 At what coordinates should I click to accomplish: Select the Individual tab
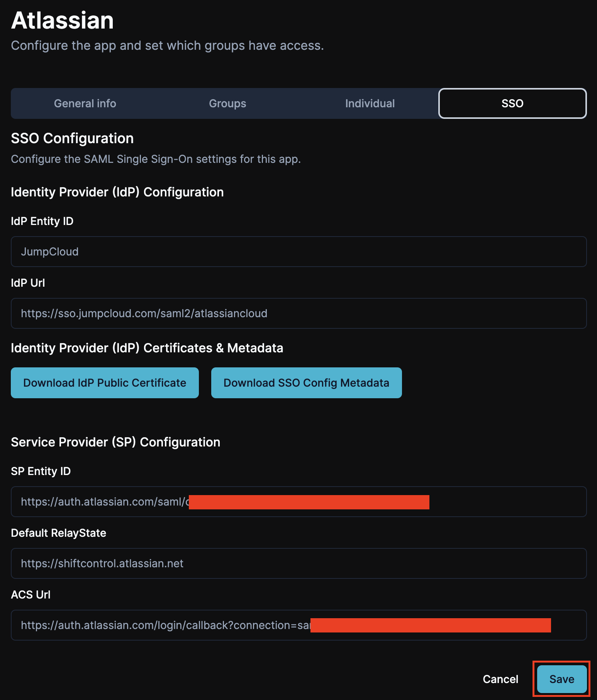(370, 103)
